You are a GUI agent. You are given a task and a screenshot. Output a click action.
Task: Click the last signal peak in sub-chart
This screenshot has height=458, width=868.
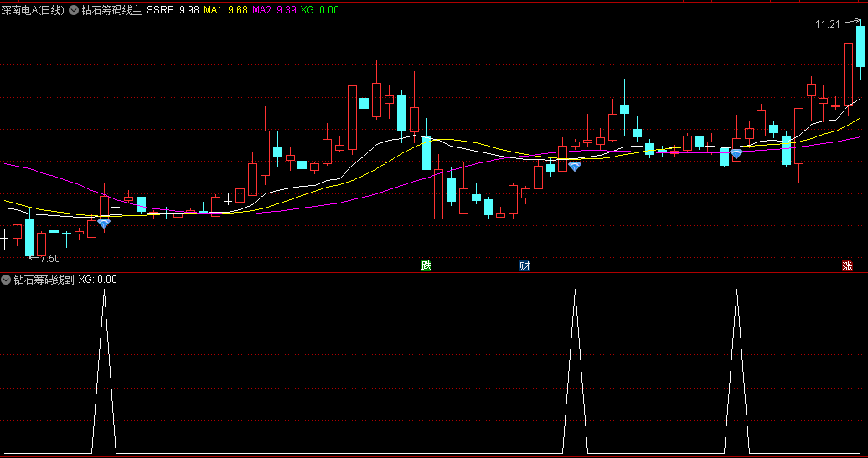pos(737,291)
